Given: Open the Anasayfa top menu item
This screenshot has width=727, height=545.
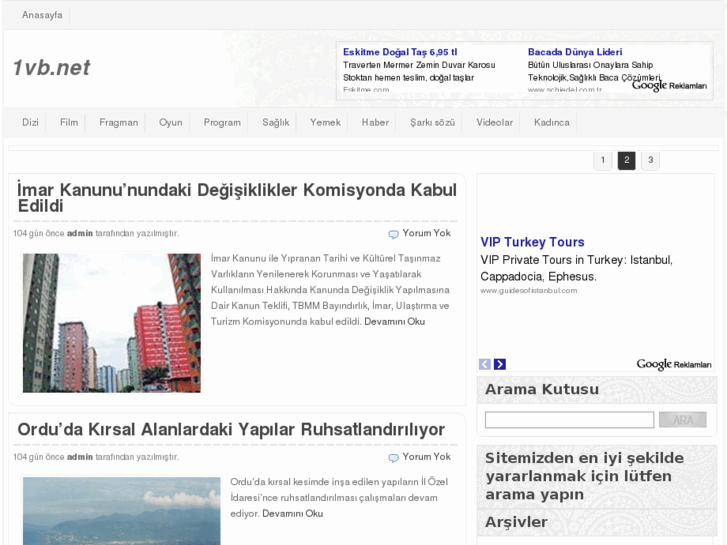Looking at the screenshot, I should (x=44, y=15).
